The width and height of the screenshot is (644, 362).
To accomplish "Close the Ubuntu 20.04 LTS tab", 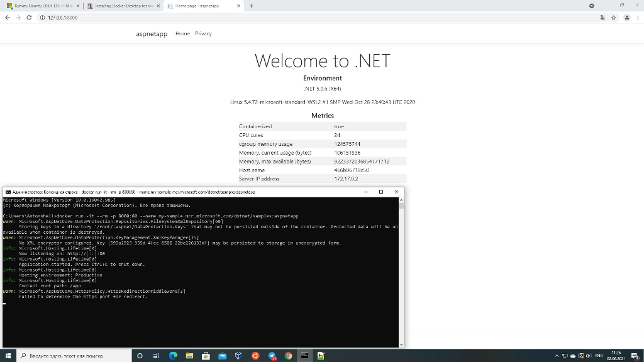I will click(78, 6).
